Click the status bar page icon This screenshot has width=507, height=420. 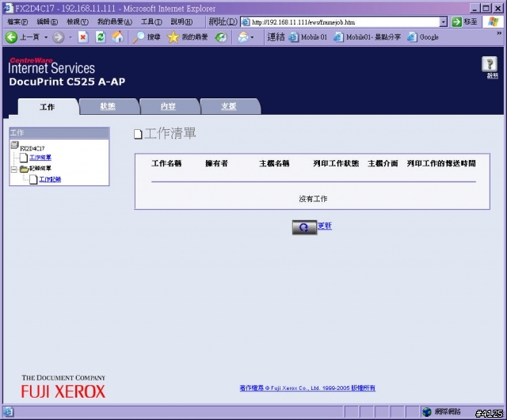[x=8, y=411]
